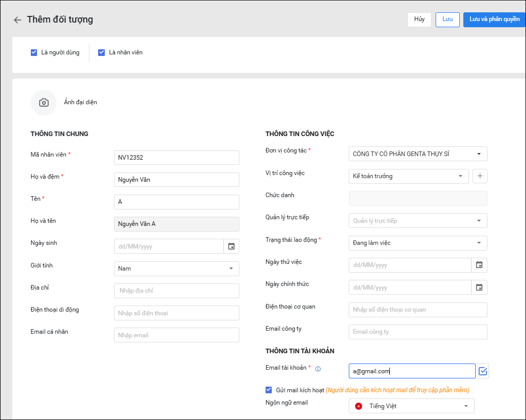Open Giới tính dropdown
Viewport: 526px width, 420px height.
click(x=176, y=269)
